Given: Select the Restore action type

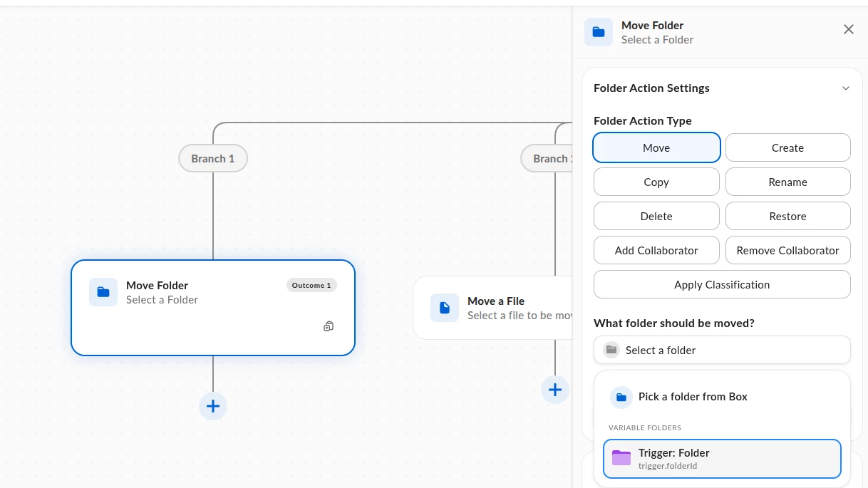Looking at the screenshot, I should click(787, 217).
